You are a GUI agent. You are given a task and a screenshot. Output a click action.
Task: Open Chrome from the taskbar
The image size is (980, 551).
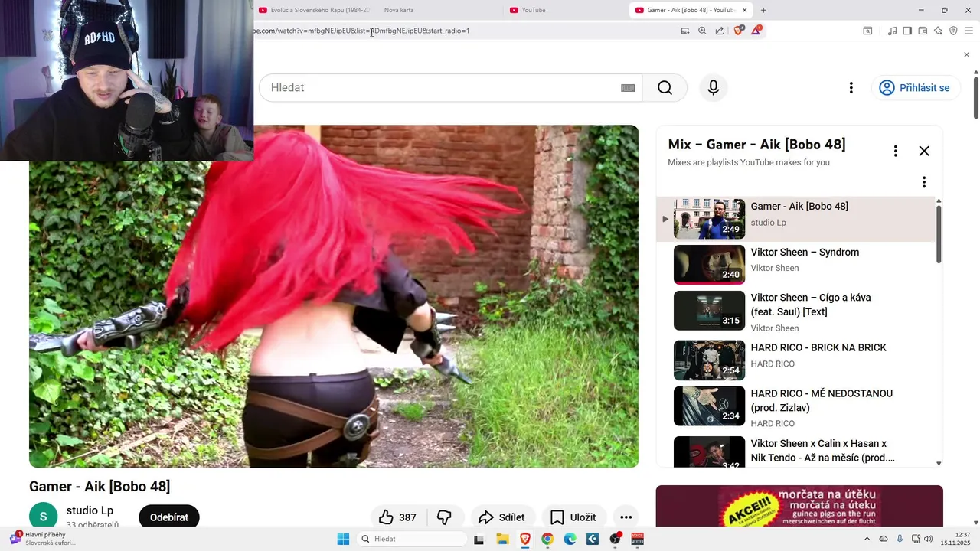(x=547, y=539)
